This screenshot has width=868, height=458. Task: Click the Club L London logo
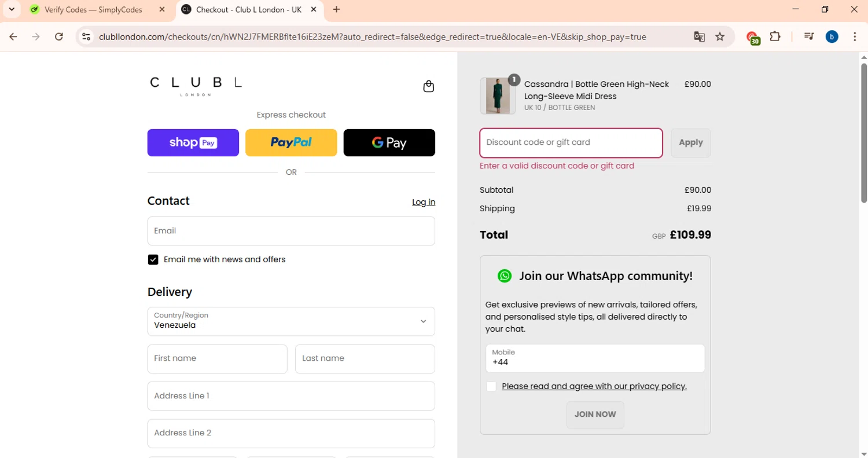pos(196,86)
